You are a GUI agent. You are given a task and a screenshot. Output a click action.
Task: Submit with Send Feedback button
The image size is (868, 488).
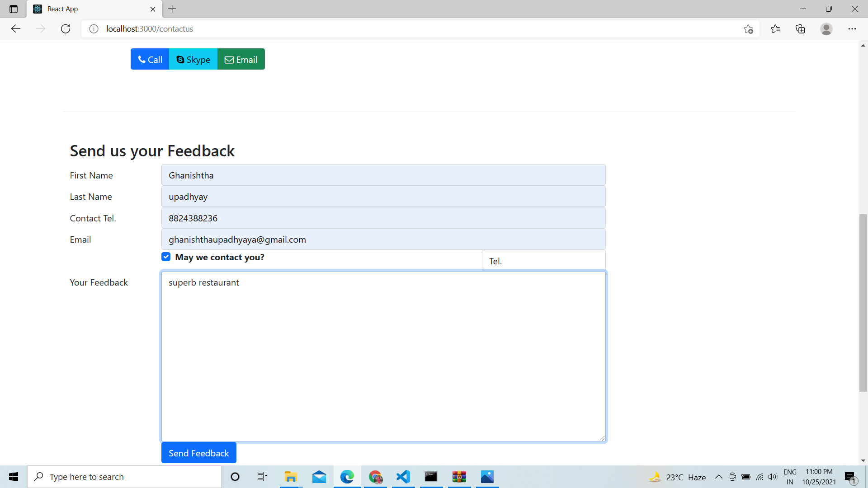point(198,453)
